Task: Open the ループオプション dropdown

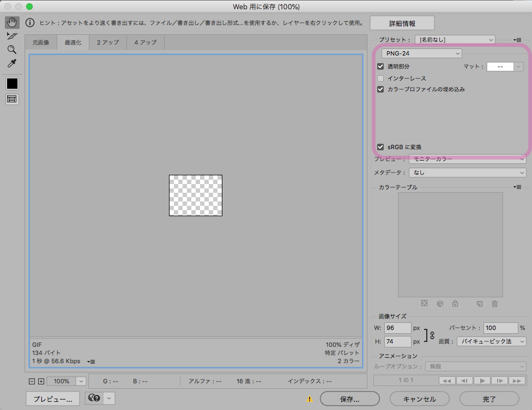Action: pos(476,366)
